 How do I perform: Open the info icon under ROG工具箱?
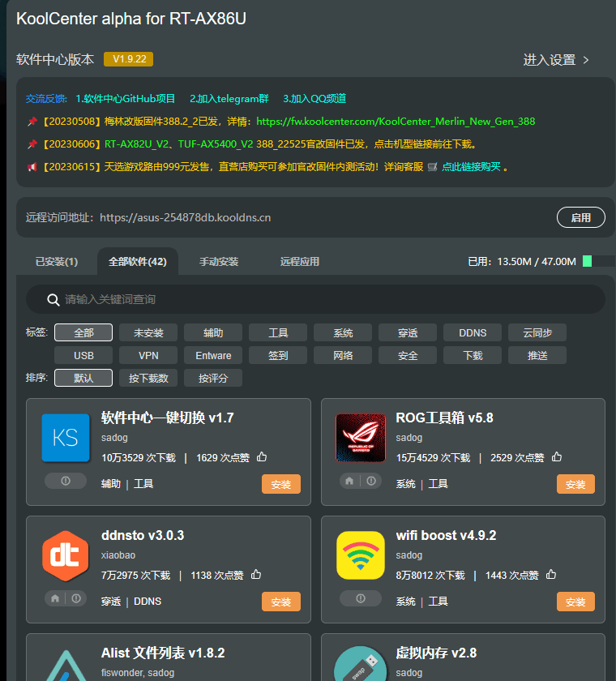371,481
